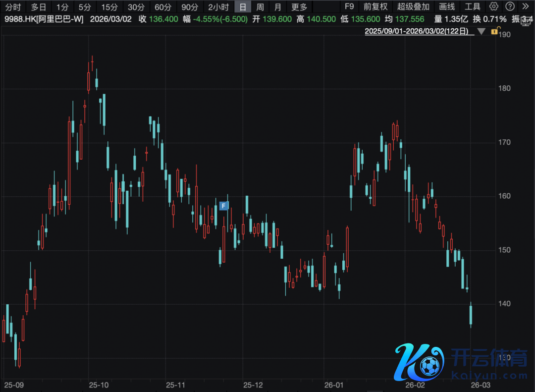This screenshot has height=392, width=535.
Task: Open the 更多 periods menu
Action: (299, 7)
